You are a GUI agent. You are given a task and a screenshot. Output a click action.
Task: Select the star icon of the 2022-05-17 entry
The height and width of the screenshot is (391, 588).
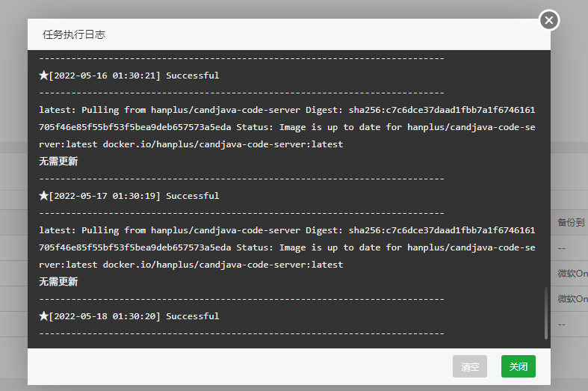pos(43,196)
